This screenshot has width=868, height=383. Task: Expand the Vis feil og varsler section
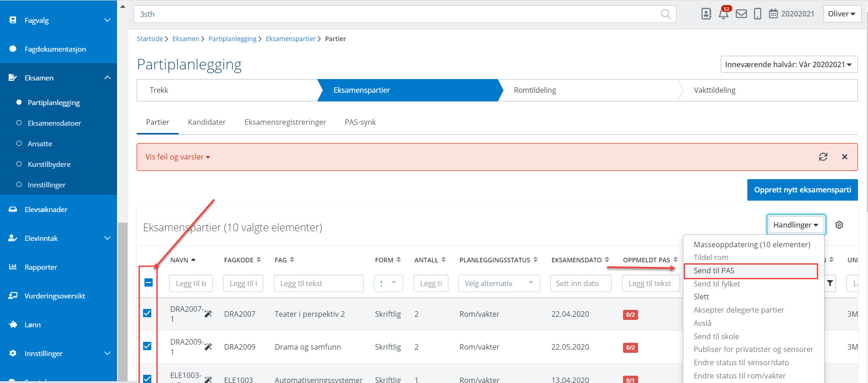pyautogui.click(x=178, y=157)
